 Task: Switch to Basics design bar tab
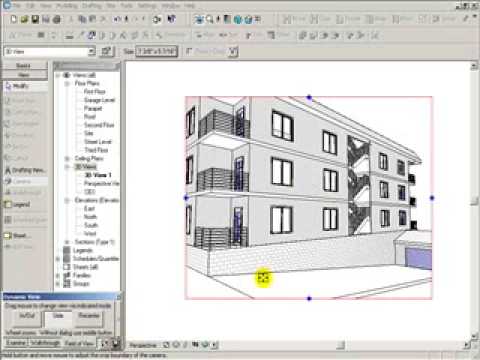[x=24, y=66]
